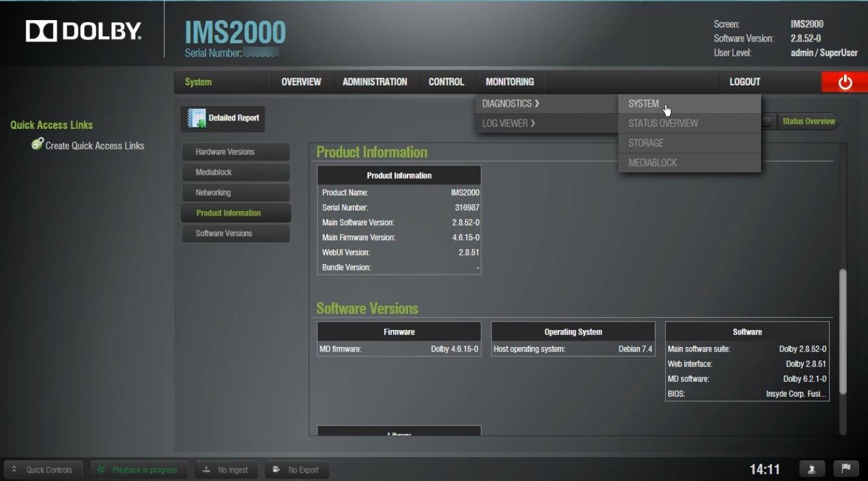The image size is (868, 481).
Task: Click the Detailed Report notebook icon
Action: (x=196, y=118)
